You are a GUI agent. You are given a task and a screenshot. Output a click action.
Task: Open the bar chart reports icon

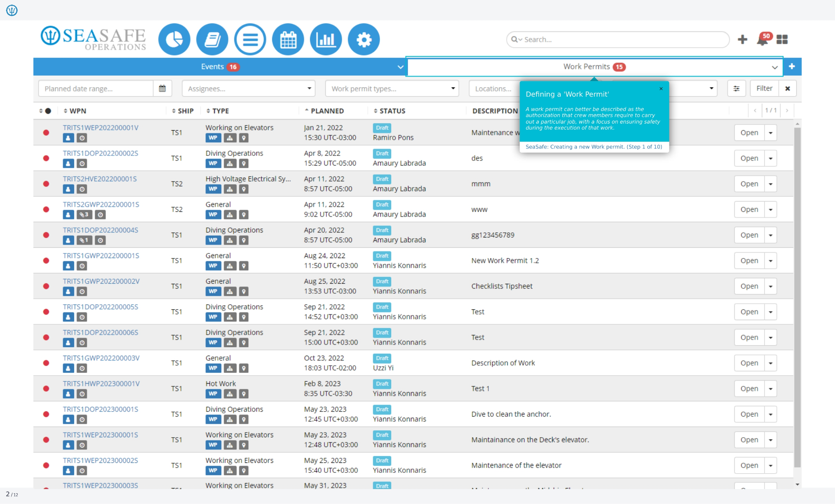[326, 40]
